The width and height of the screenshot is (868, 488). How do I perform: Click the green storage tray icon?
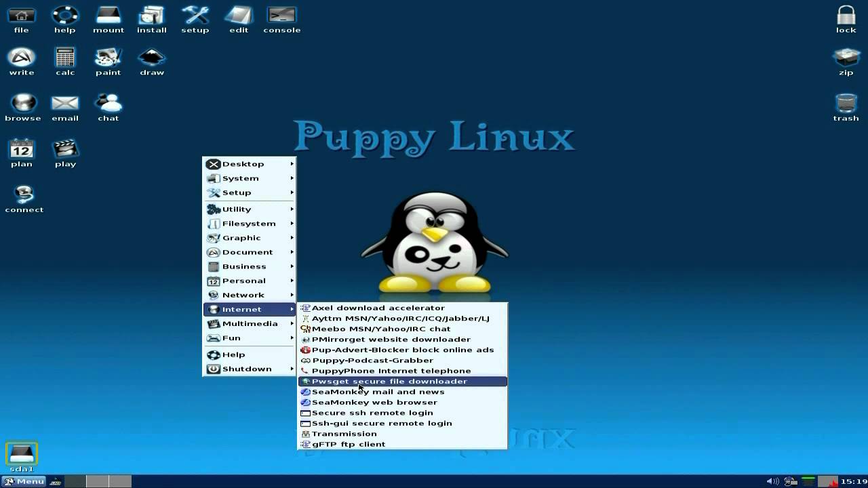808,481
